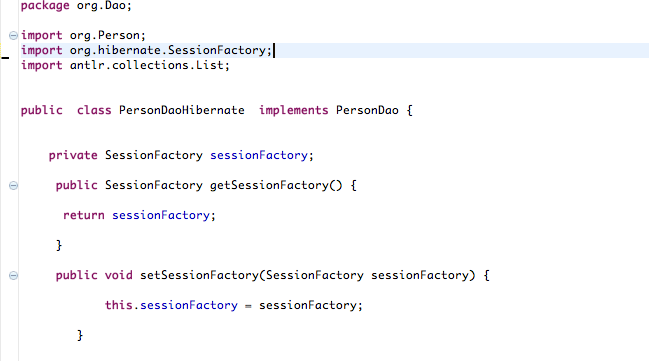The width and height of the screenshot is (649, 361).
Task: Click the gutter marker beside hibernate import
Action: 5,58
